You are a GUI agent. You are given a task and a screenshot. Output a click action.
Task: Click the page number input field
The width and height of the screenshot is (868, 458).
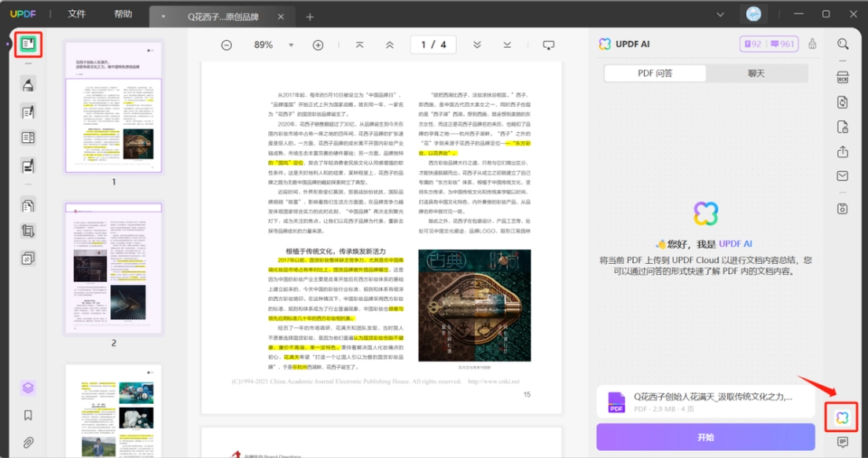click(433, 45)
